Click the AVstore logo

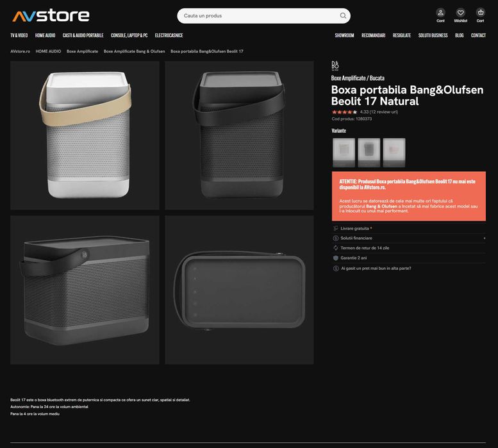click(51, 15)
